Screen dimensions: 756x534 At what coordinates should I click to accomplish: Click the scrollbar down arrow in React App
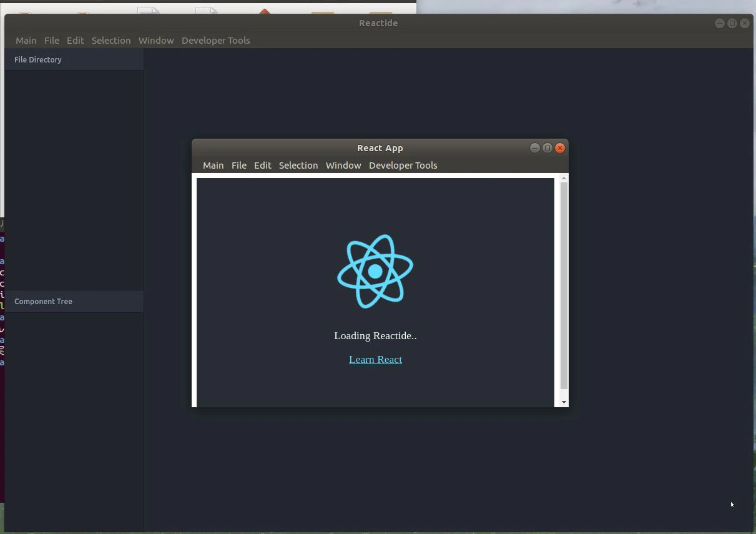pos(564,402)
